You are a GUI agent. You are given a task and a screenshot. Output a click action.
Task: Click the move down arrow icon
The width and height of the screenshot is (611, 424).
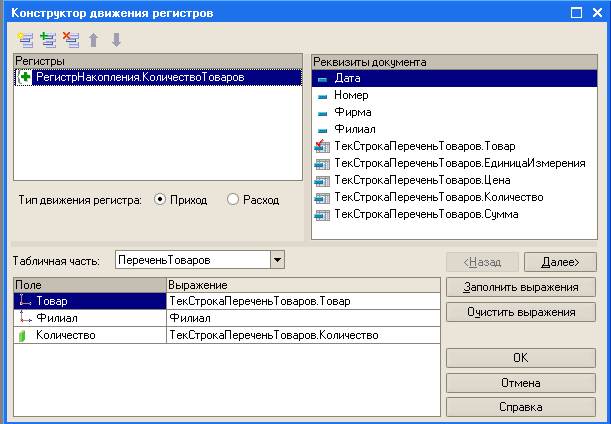click(116, 39)
